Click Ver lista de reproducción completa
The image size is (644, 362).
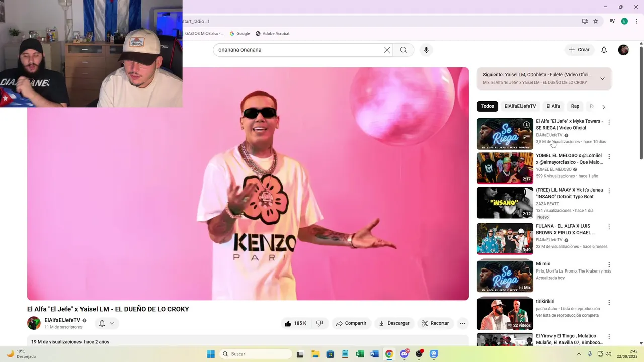pos(567,315)
